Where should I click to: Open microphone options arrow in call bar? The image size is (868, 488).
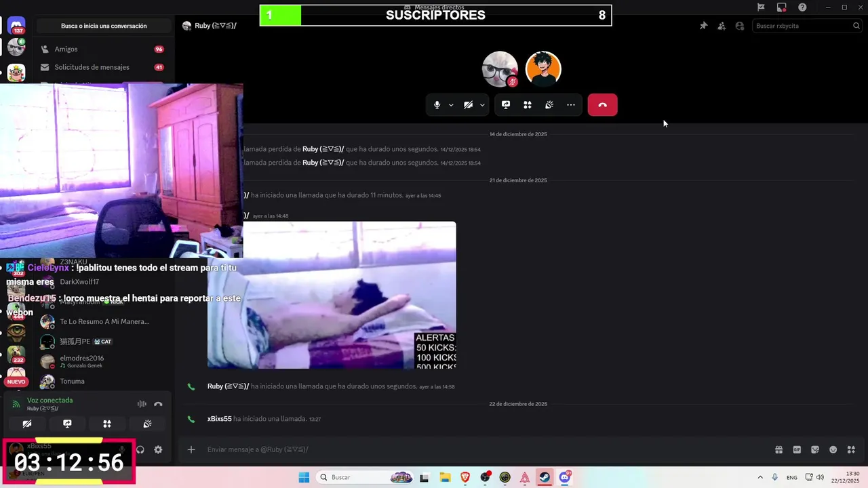451,105
